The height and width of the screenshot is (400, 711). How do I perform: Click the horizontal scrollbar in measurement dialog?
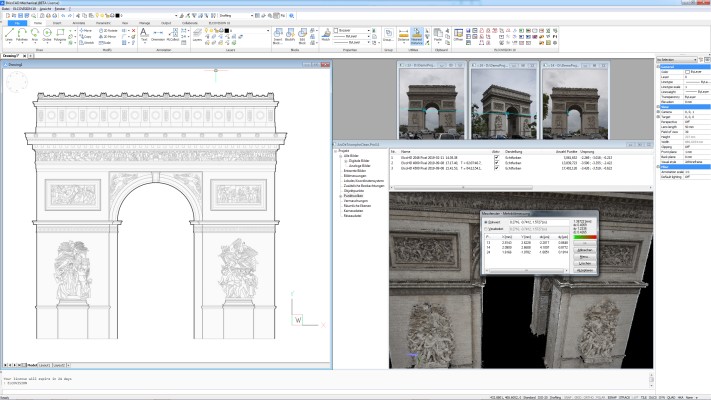tap(526, 271)
